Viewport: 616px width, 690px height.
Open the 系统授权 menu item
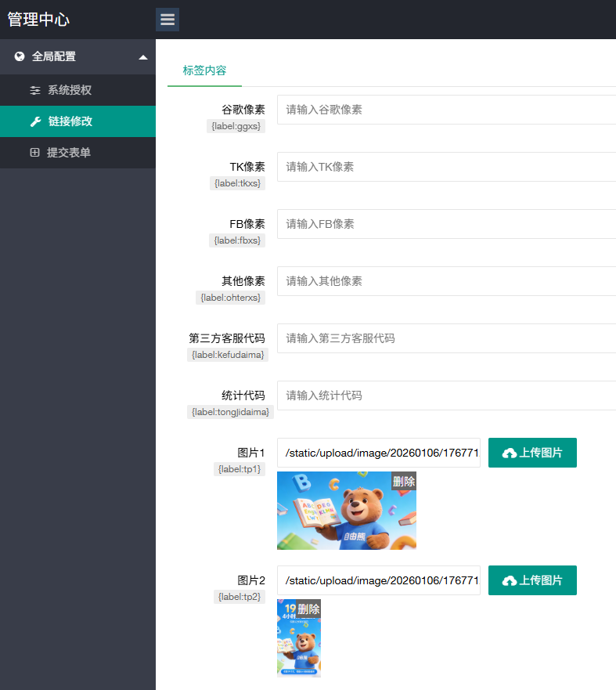coord(70,90)
